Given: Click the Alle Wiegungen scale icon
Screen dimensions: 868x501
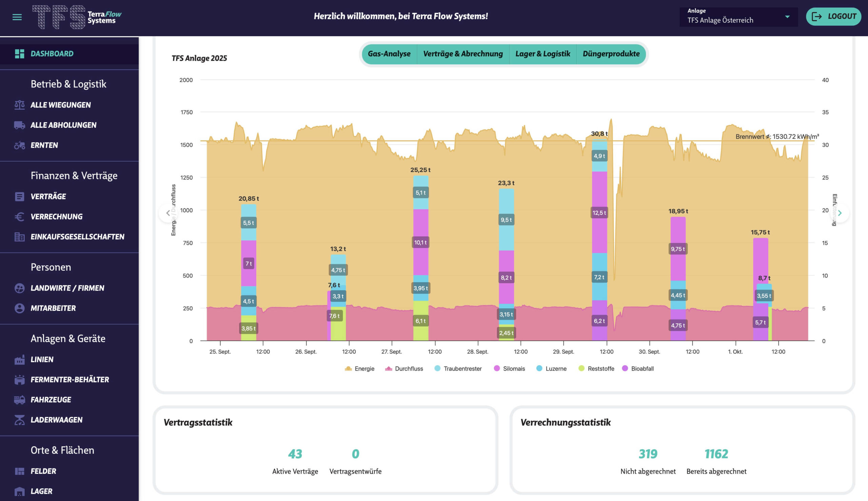Looking at the screenshot, I should 19,105.
